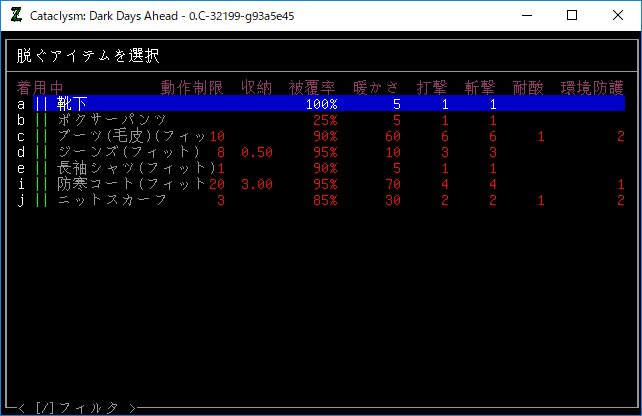This screenshot has height=416, width=642.
Task: Minimize the Cataclysm game window
Action: (x=526, y=15)
